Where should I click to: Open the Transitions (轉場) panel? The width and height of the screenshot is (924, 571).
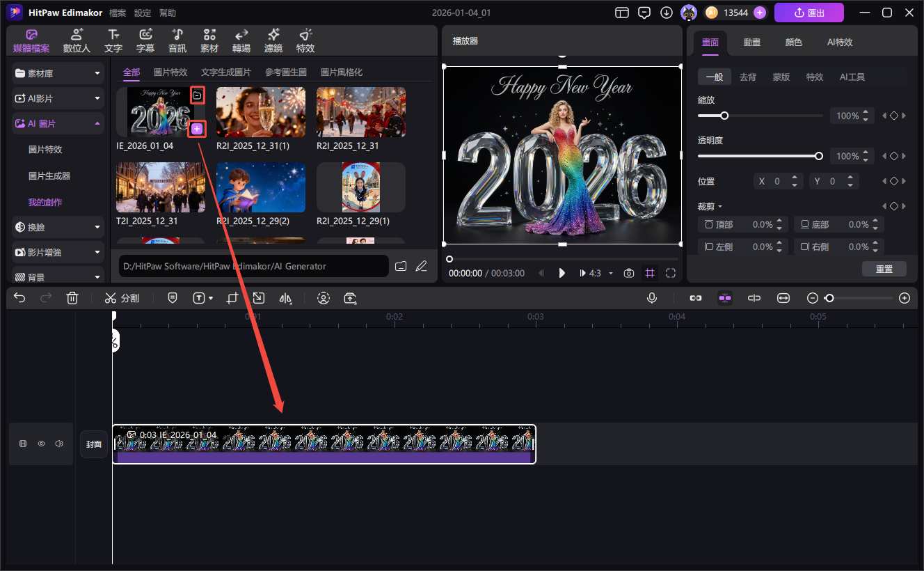pos(241,41)
